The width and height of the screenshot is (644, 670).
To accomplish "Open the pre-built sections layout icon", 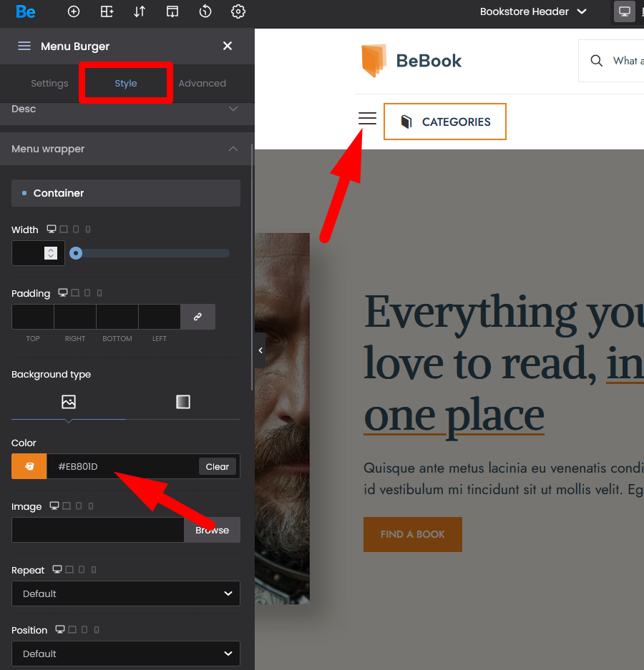I will tap(107, 11).
